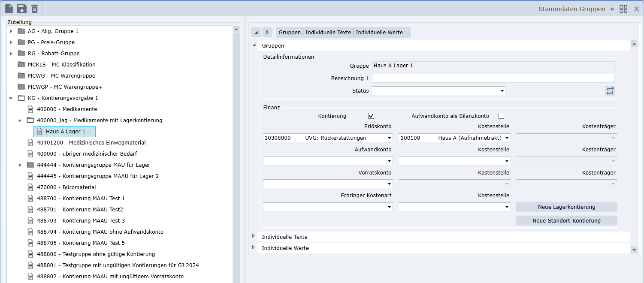Image resolution: width=644 pixels, height=283 pixels.
Task: Enable Aufwandkonto als Bilanzkonto checkbox
Action: [501, 116]
